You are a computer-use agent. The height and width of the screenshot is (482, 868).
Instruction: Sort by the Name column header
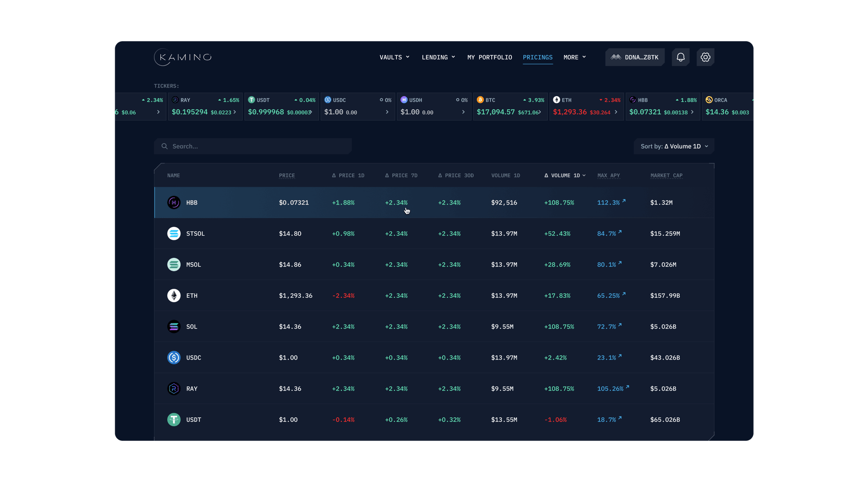point(174,176)
